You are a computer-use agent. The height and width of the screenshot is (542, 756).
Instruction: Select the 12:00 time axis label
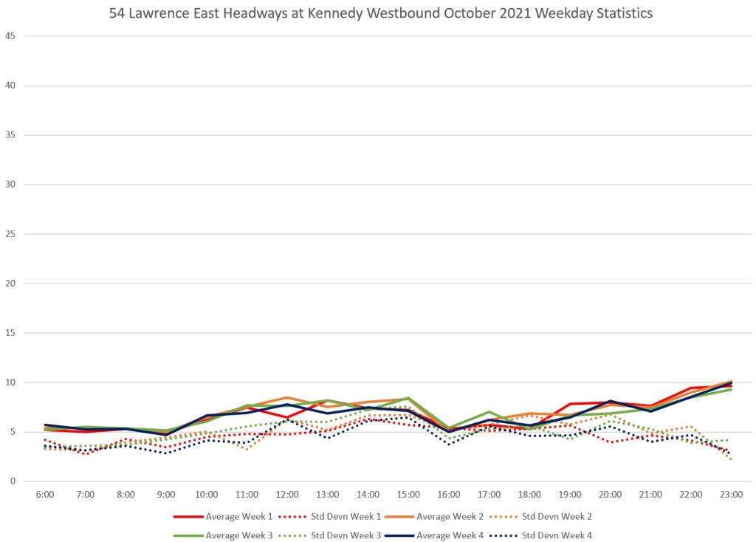click(286, 494)
